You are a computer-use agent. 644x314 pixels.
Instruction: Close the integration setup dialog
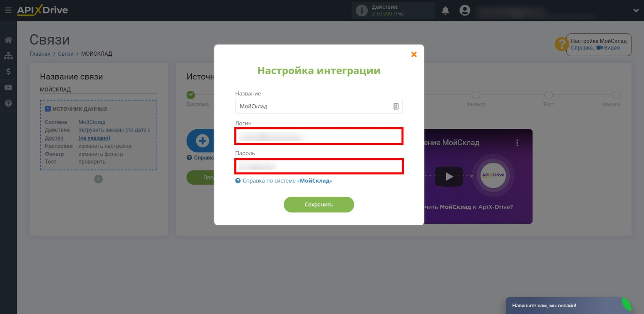click(x=414, y=54)
